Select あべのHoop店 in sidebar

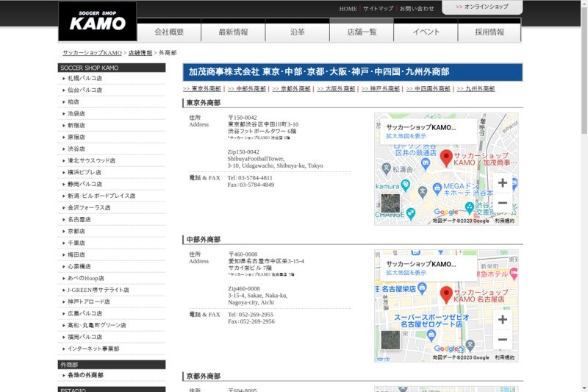(85, 278)
